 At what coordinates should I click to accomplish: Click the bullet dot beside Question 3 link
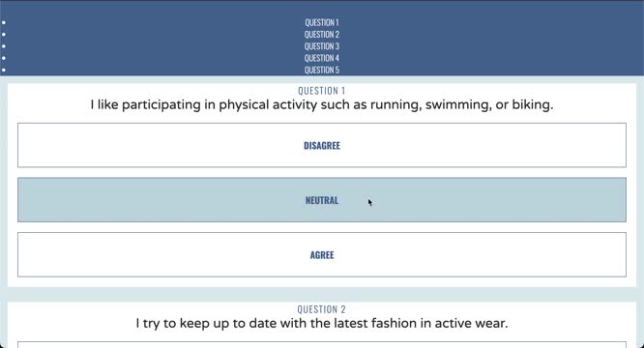(4, 46)
